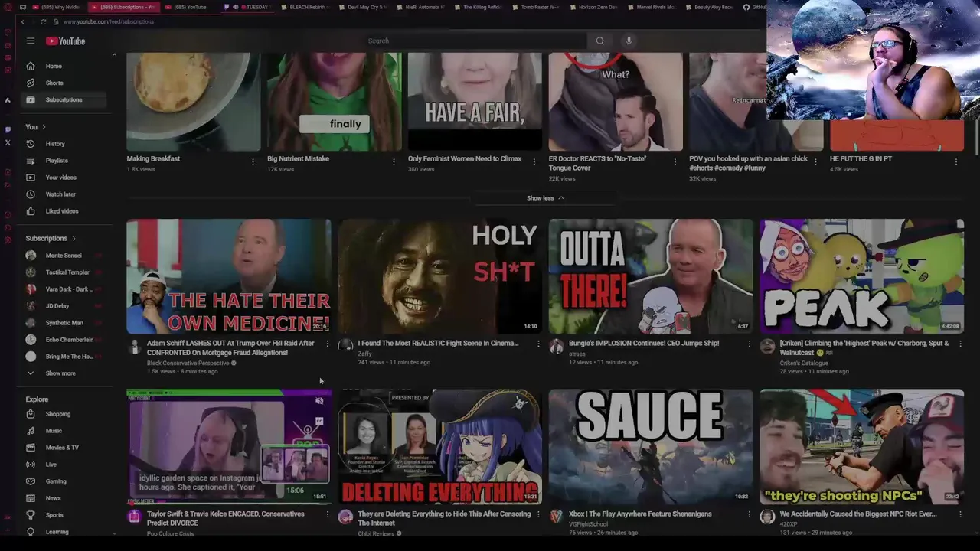Open options for REALISTIC Fight Scene video
980x551 pixels.
[x=538, y=344]
